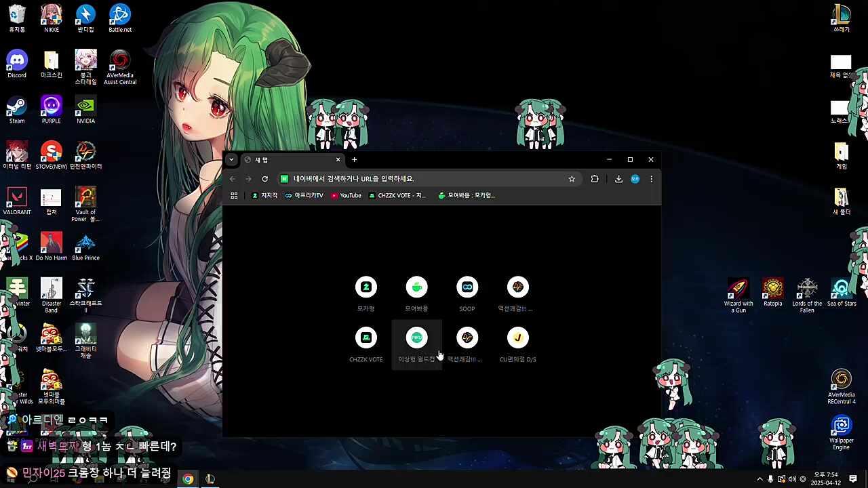Bookmark this tab with the star icon
This screenshot has width=868, height=488.
(x=572, y=179)
